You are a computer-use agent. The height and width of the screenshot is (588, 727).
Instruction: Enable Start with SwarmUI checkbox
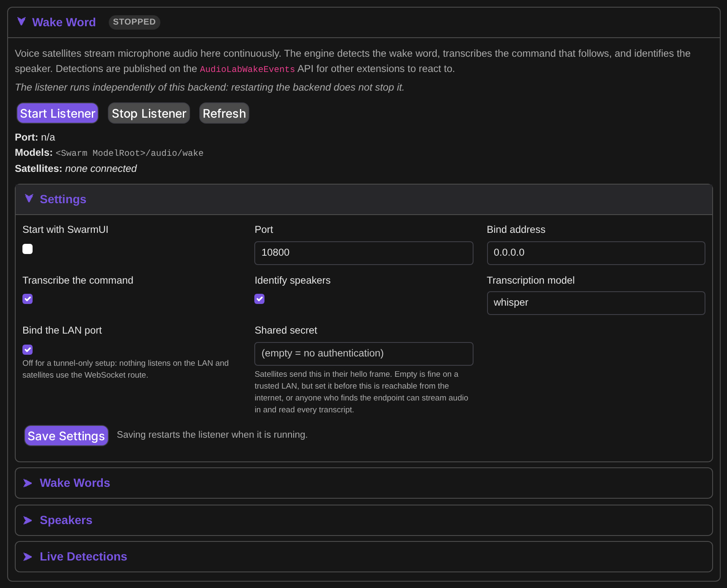click(28, 249)
